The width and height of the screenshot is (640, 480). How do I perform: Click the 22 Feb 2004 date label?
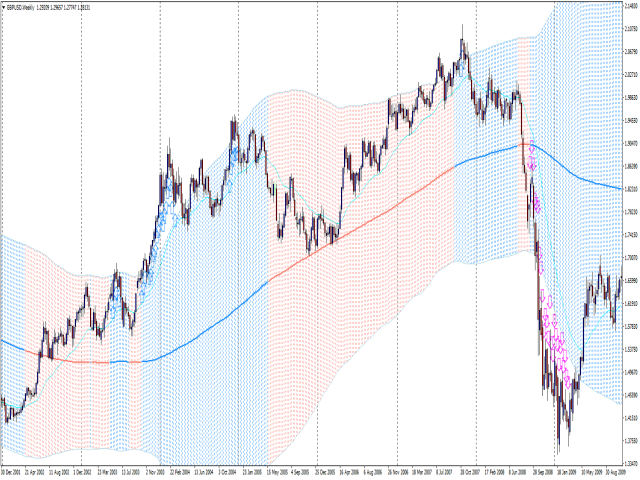[x=180, y=472]
